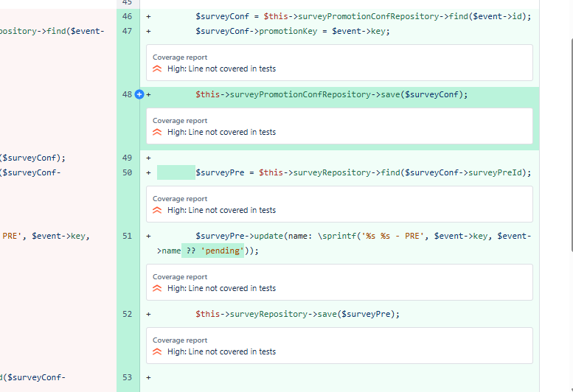Select line number 52 in the diff
Image resolution: width=573 pixels, height=392 pixels.
point(127,314)
